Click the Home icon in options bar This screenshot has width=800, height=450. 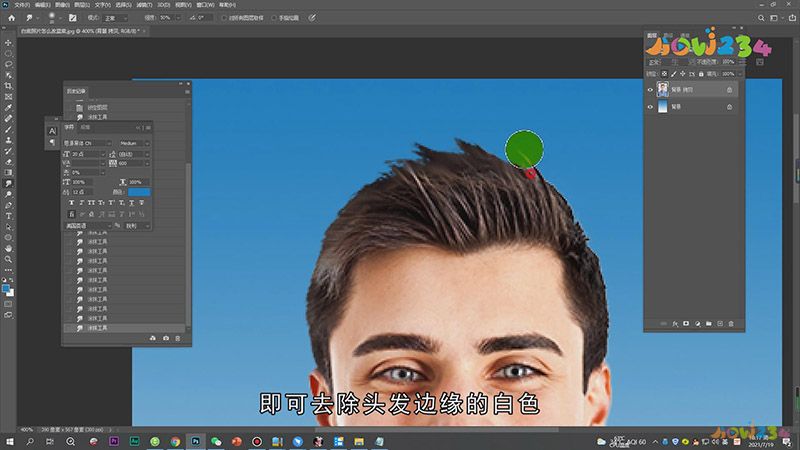(12, 18)
